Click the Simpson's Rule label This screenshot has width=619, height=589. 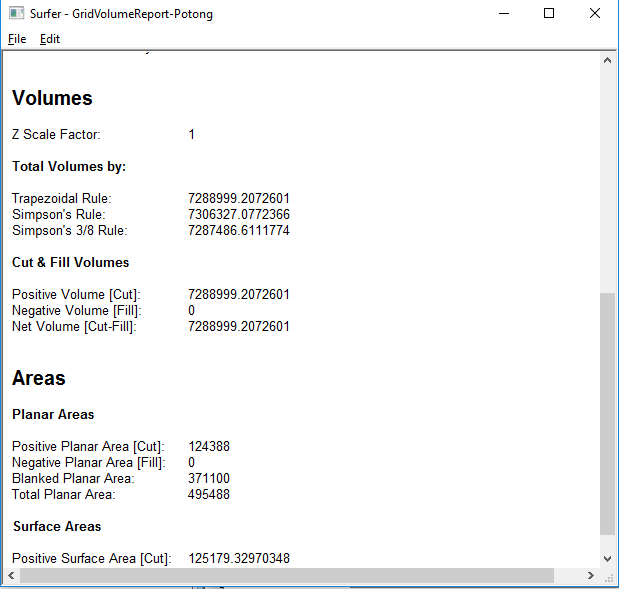point(59,214)
